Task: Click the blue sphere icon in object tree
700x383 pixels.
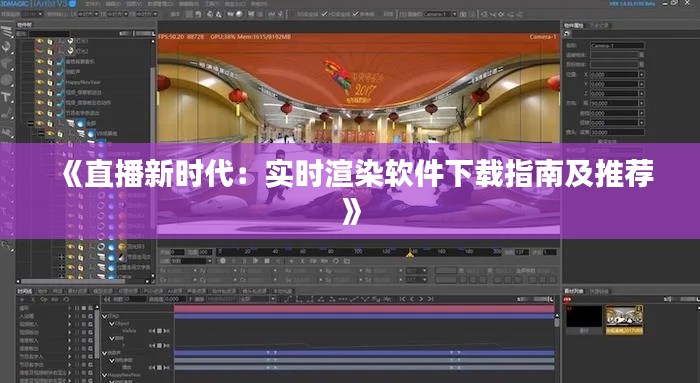Action: (81, 123)
